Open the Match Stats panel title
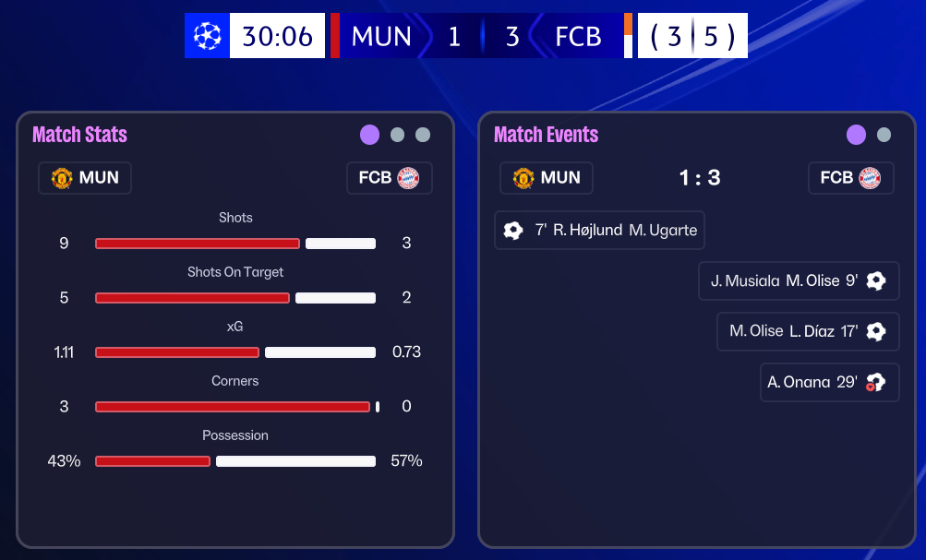Image resolution: width=926 pixels, height=560 pixels. 79,135
